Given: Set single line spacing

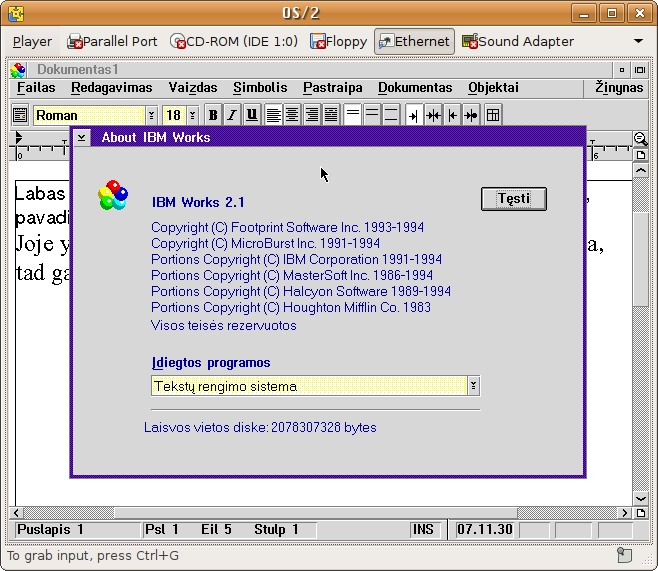Looking at the screenshot, I should coord(353,115).
